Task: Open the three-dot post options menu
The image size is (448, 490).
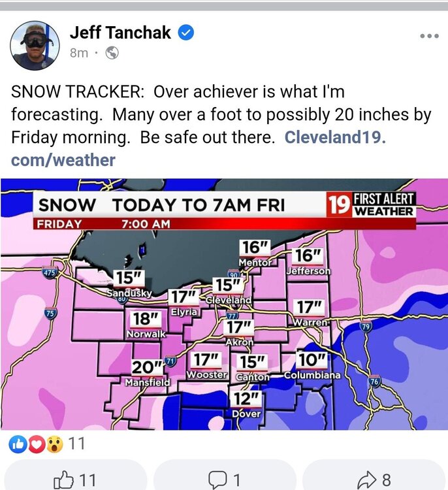Action: coord(430,36)
